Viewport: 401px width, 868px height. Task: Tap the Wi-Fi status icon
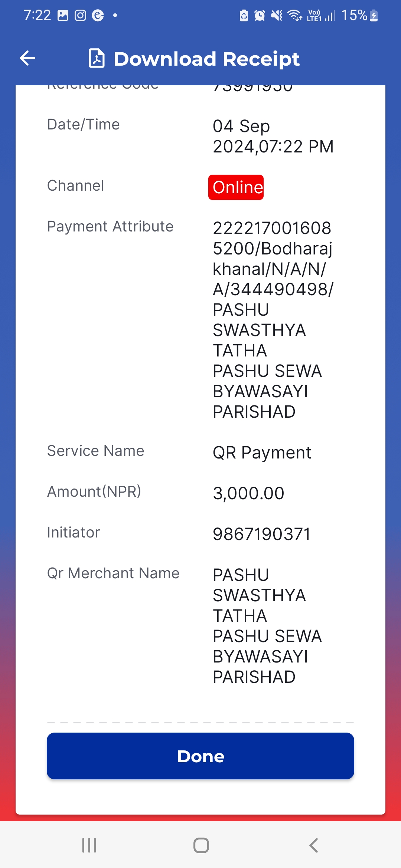tap(295, 16)
